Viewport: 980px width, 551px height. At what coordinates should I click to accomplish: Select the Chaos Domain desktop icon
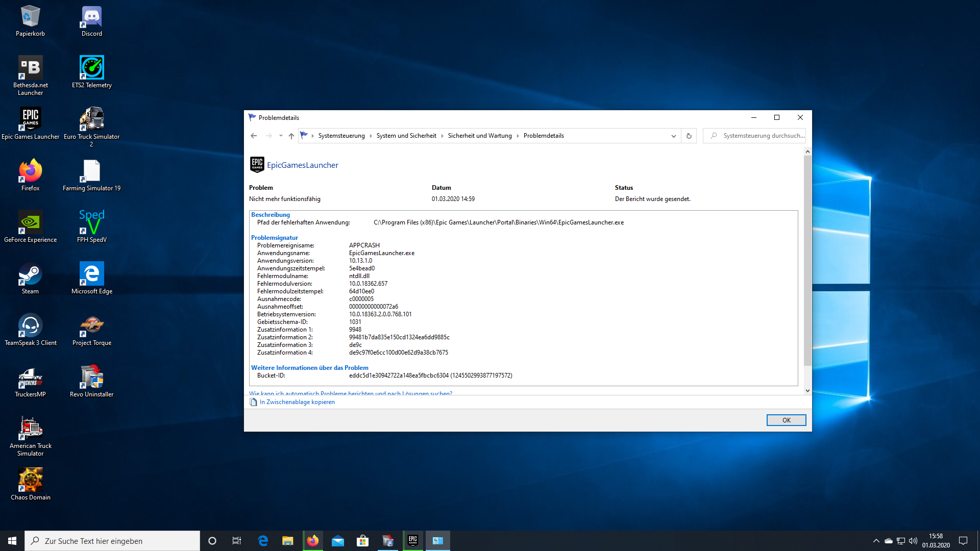click(30, 484)
